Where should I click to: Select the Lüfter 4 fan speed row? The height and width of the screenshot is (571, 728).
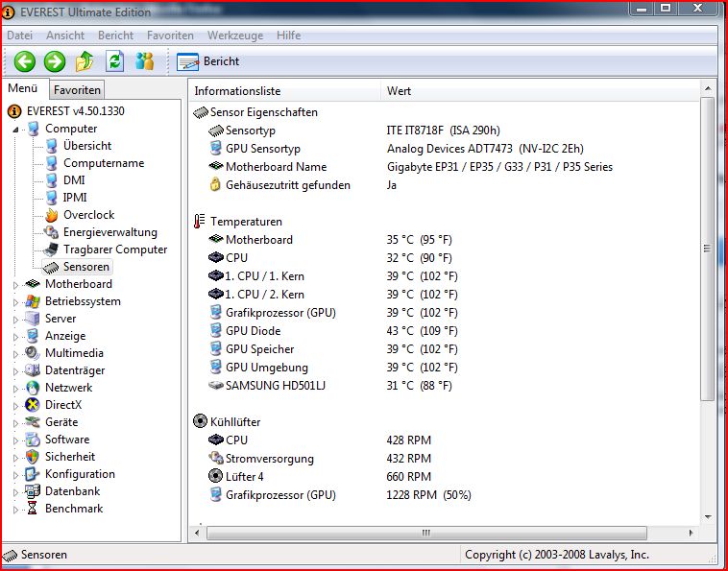tap(444, 476)
